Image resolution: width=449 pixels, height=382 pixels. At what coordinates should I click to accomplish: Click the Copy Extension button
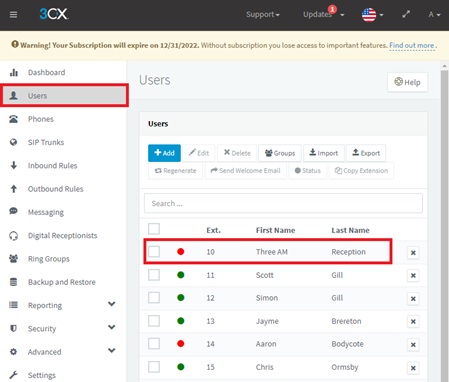(361, 171)
